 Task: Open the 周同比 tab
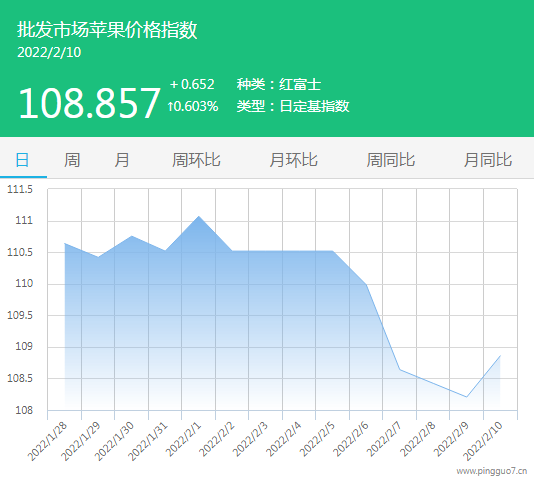coord(391,160)
